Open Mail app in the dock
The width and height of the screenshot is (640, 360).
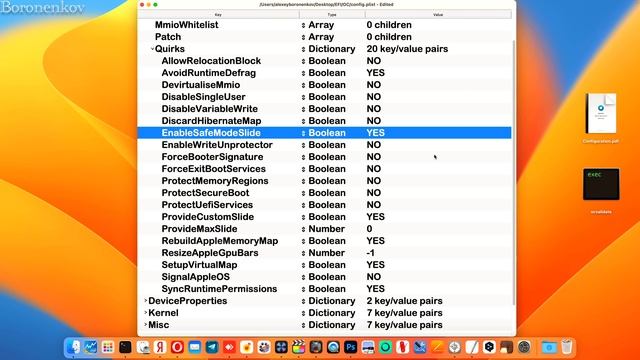[195, 347]
